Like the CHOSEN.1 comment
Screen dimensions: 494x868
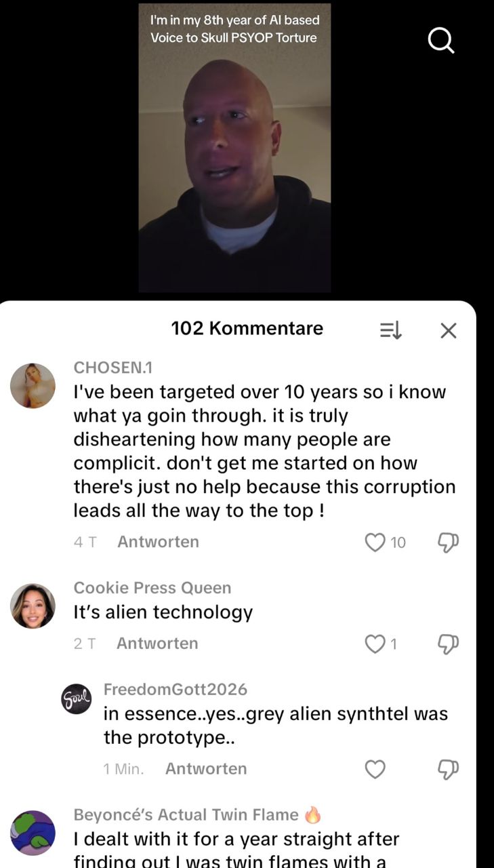point(375,542)
